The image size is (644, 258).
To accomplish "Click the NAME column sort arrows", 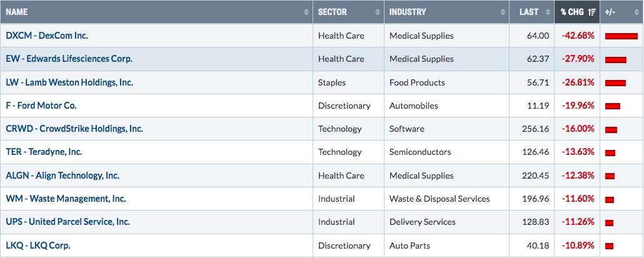I will pos(306,12).
